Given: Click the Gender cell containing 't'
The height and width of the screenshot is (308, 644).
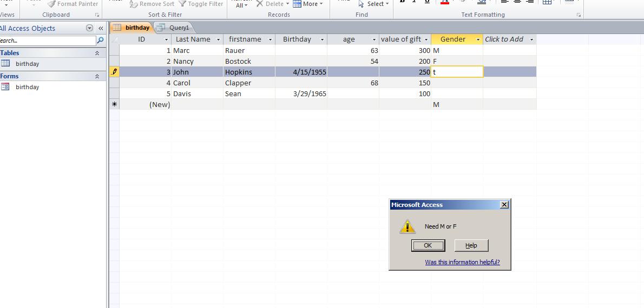Looking at the screenshot, I should (x=457, y=72).
